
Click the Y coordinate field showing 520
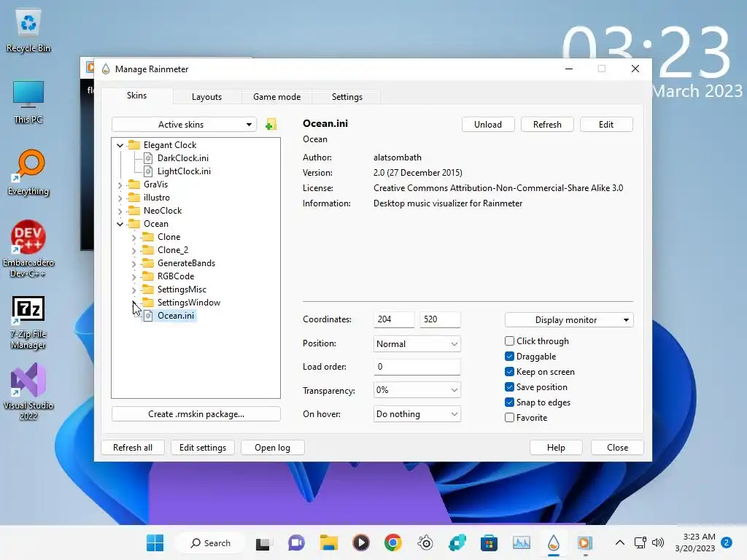440,319
